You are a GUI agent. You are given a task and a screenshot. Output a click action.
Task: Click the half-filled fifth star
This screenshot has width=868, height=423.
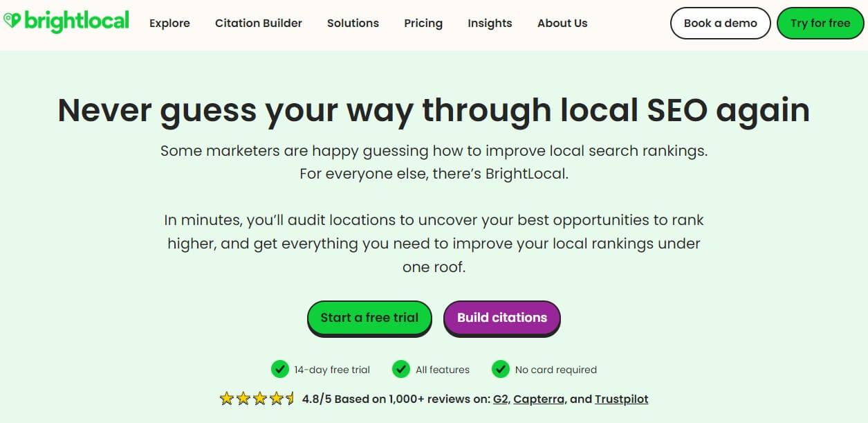(289, 399)
